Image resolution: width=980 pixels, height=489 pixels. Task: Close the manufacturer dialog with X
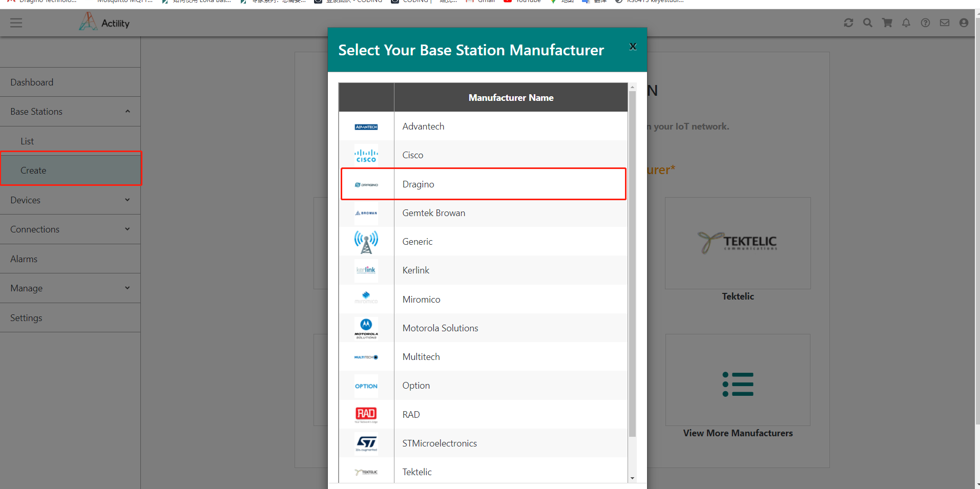click(x=633, y=47)
